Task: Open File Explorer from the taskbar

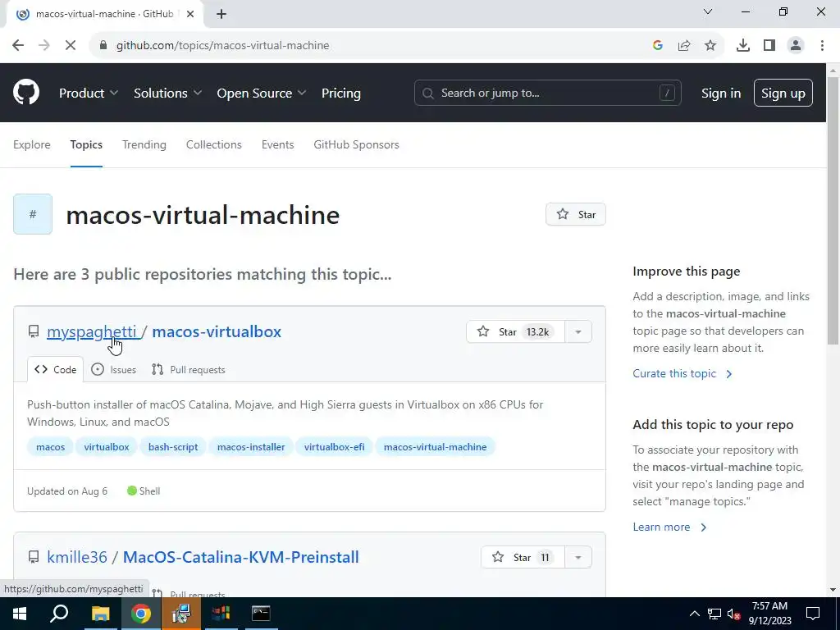Action: (x=100, y=614)
